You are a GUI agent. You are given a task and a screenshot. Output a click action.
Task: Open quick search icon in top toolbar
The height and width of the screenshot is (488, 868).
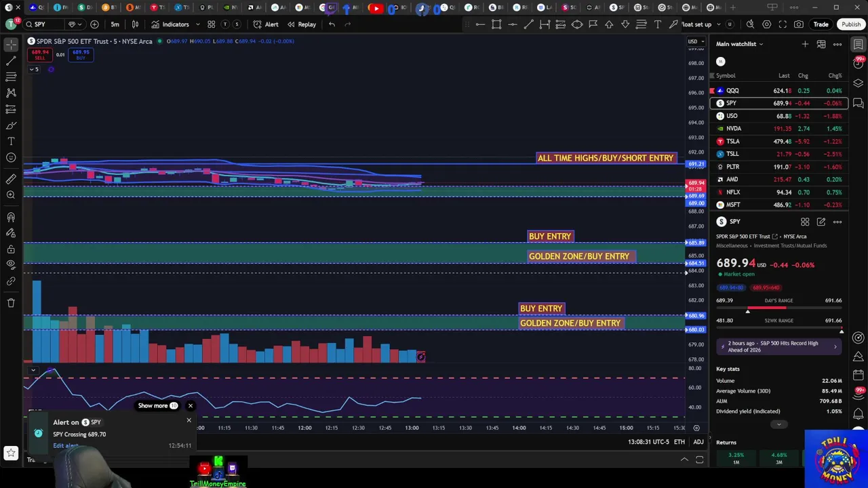coord(750,24)
